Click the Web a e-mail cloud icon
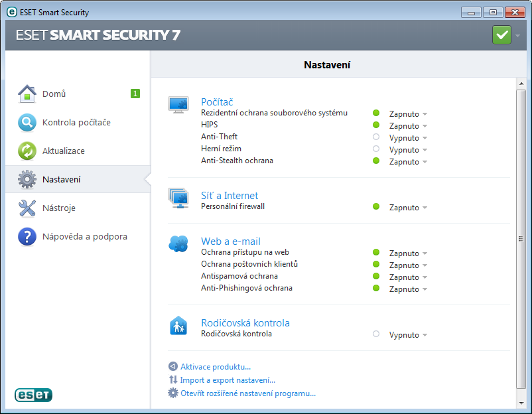The height and width of the screenshot is (414, 532). [178, 243]
